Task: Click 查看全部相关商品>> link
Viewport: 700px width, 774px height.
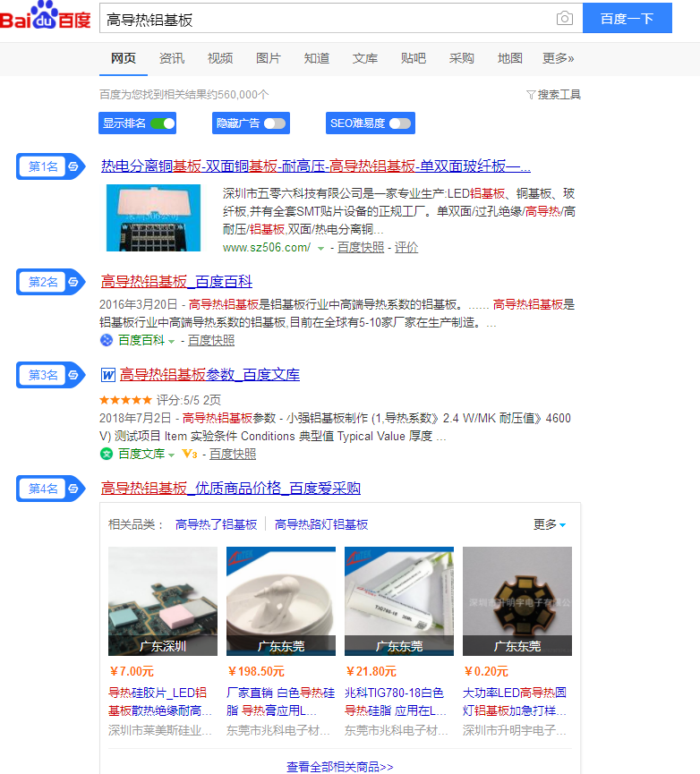Action: 340,767
